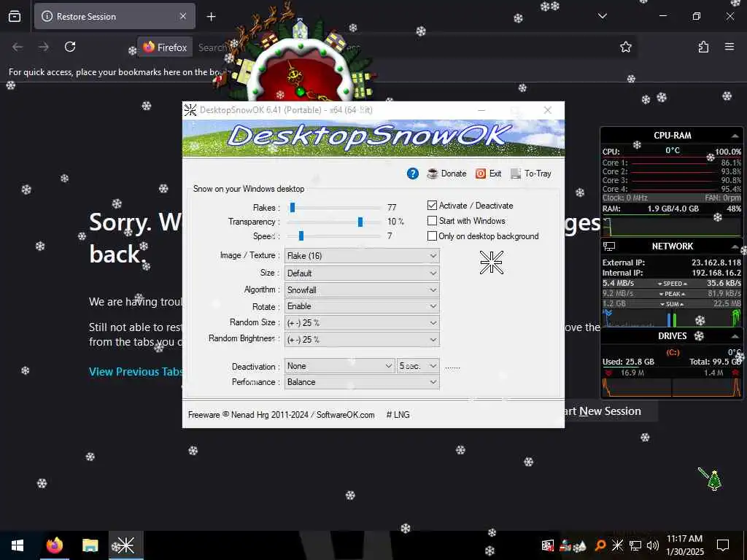This screenshot has width=747, height=560.
Task: Open File Explorer from the taskbar
Action: coord(90,545)
